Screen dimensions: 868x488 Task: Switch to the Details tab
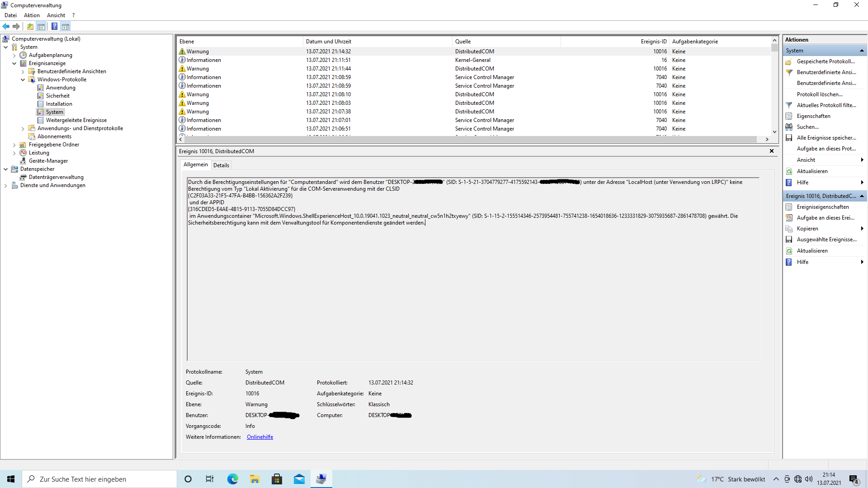(x=221, y=165)
